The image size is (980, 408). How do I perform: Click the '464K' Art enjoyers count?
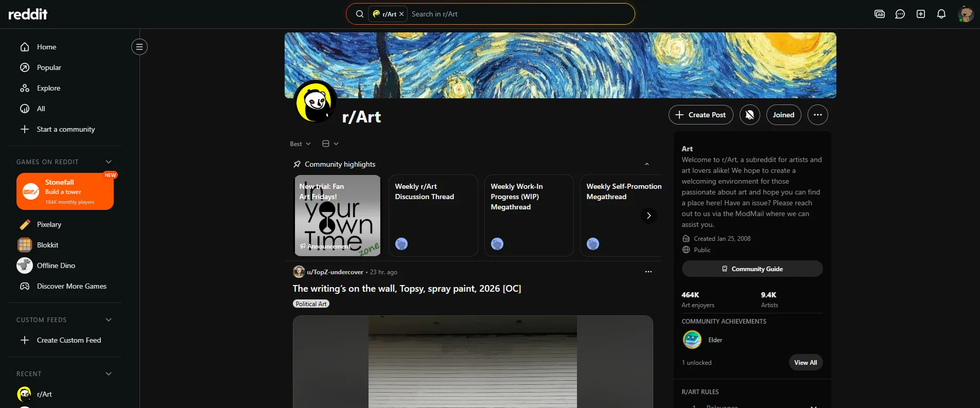click(x=690, y=295)
